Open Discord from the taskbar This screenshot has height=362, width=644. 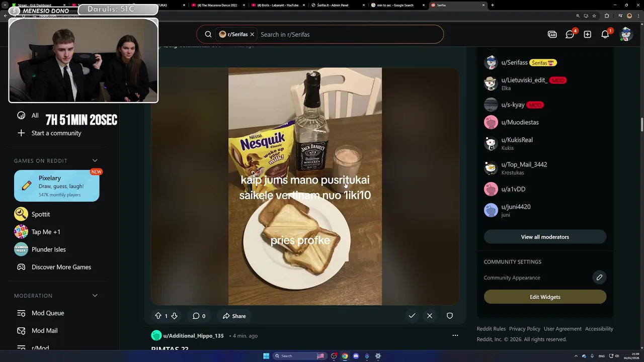coord(356,356)
